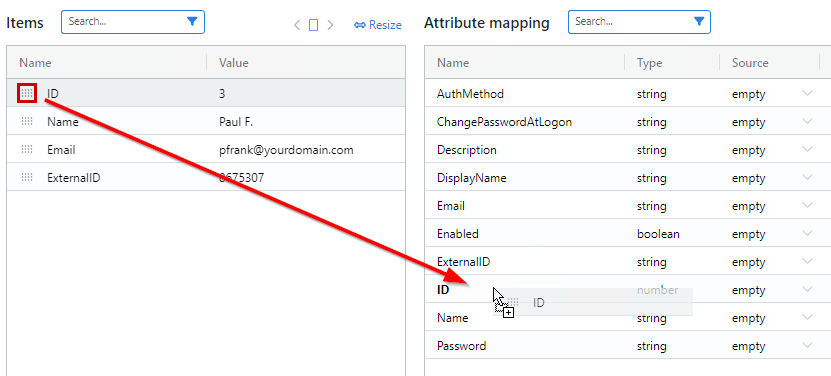Click the filter icon in Attribute mapping search
Viewport: 831px width, 376px height.
699,22
